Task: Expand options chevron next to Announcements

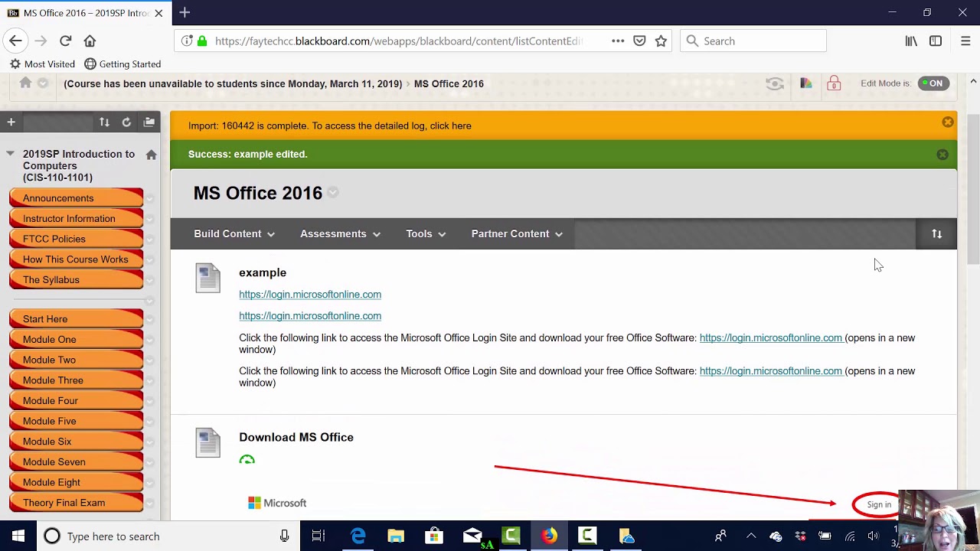Action: [x=149, y=199]
